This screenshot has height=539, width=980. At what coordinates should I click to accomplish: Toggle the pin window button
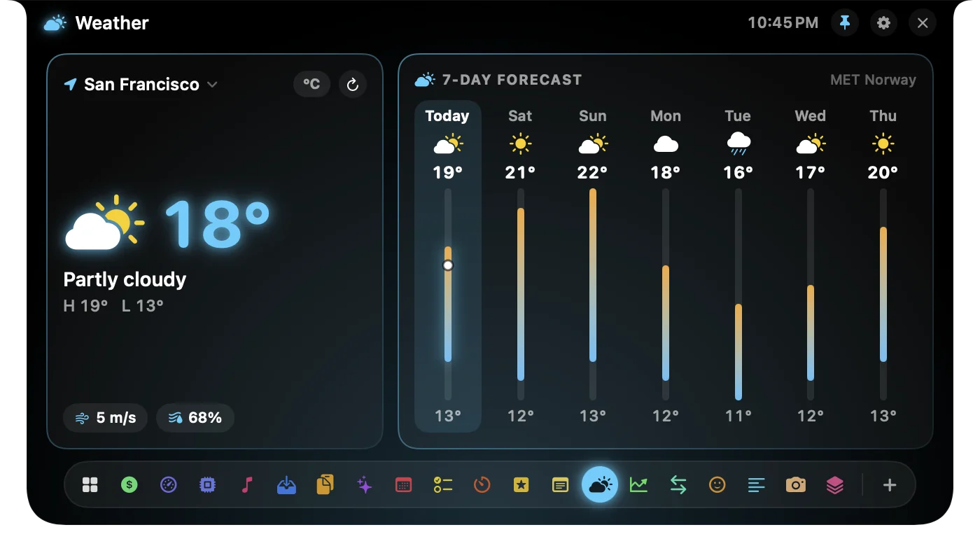[x=845, y=23]
